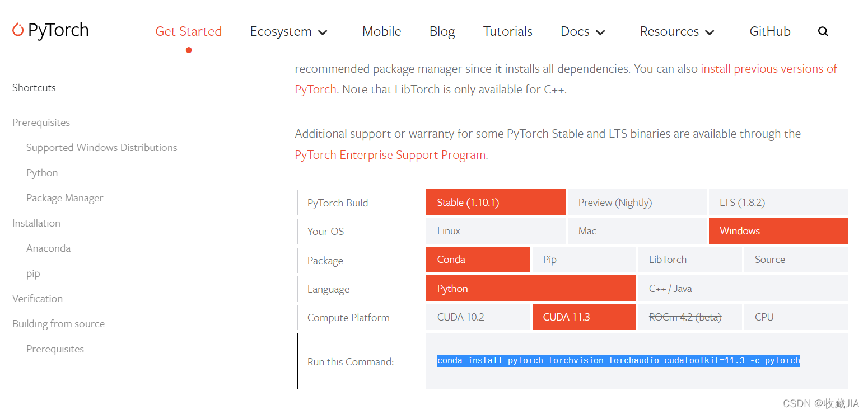Jump to Prerequisites under Building from source
This screenshot has height=414, width=868.
pos(55,349)
